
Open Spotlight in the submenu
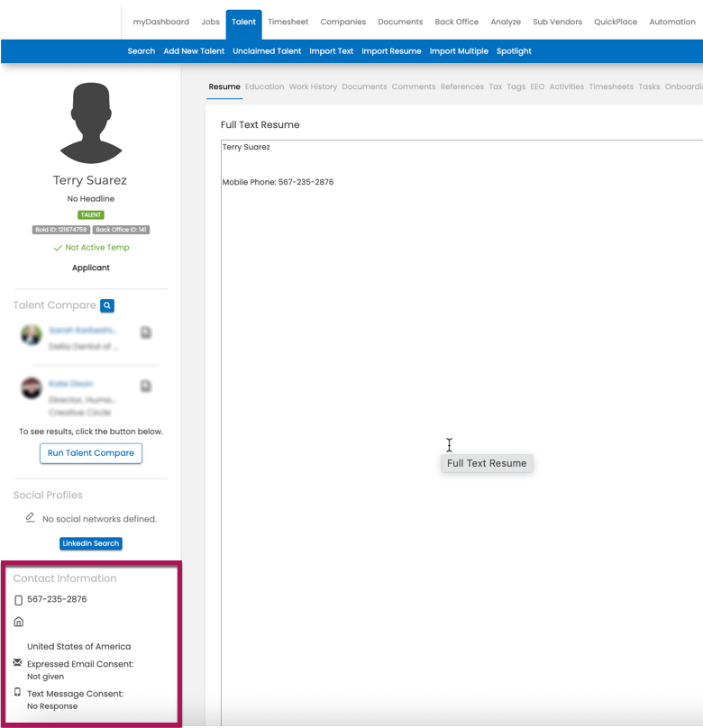514,51
